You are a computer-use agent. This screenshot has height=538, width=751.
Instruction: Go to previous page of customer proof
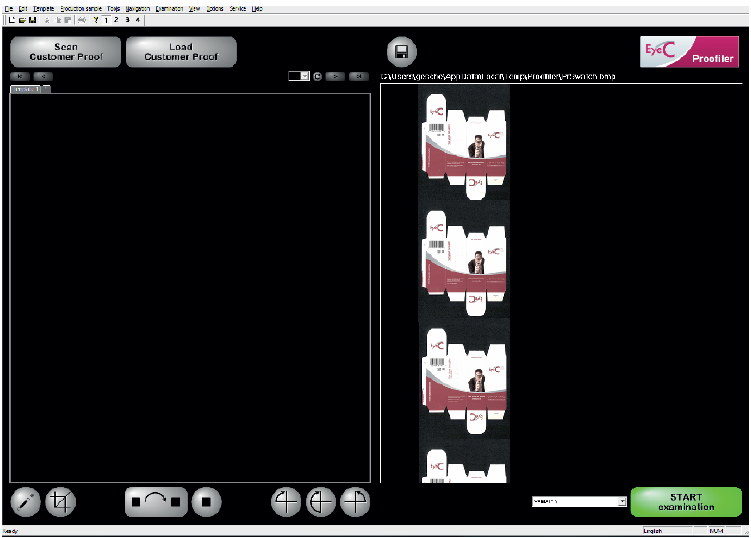(43, 76)
